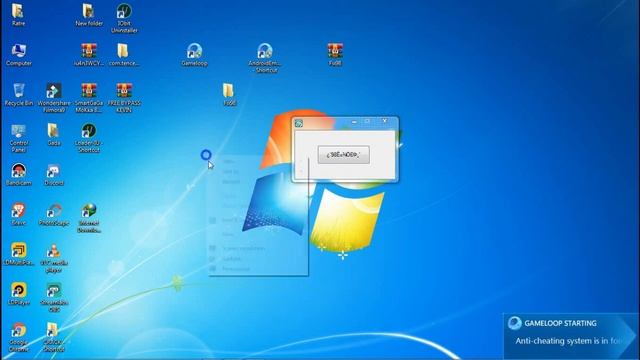The height and width of the screenshot is (360, 640).
Task: Close the small dialog window
Action: 384,121
